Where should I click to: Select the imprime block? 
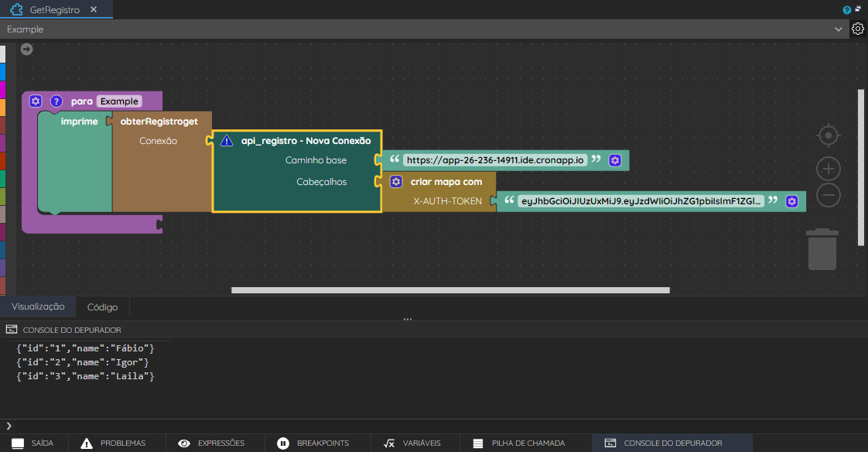click(x=75, y=163)
